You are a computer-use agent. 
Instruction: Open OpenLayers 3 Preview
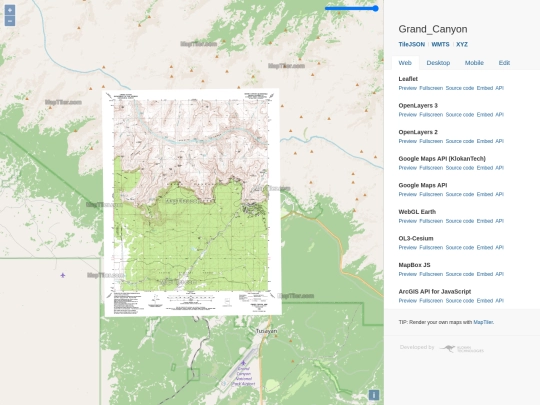pos(408,115)
